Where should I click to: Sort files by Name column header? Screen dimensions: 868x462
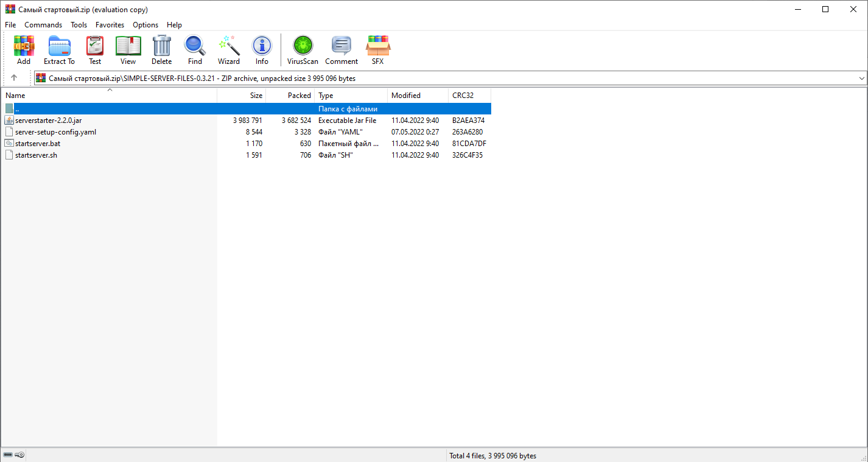(110, 96)
